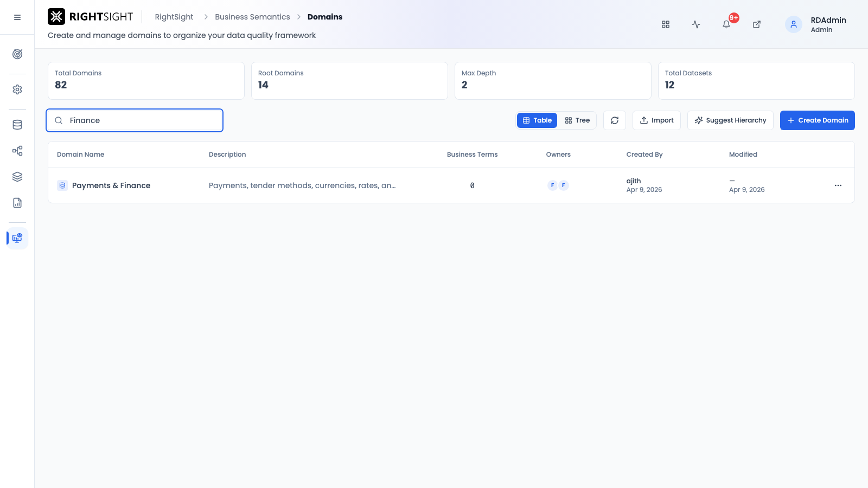Switch to Tree view
This screenshot has width=868, height=488.
(577, 120)
